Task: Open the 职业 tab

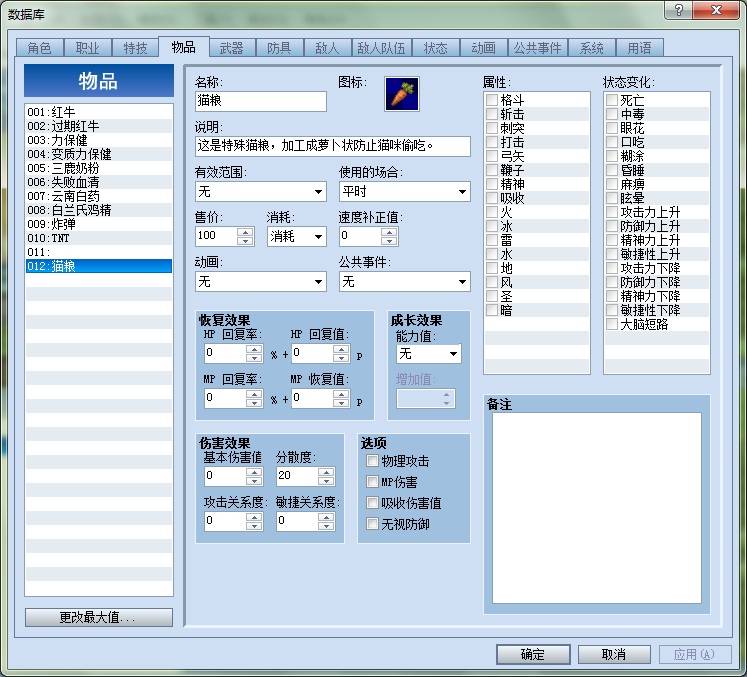Action: pyautogui.click(x=88, y=48)
